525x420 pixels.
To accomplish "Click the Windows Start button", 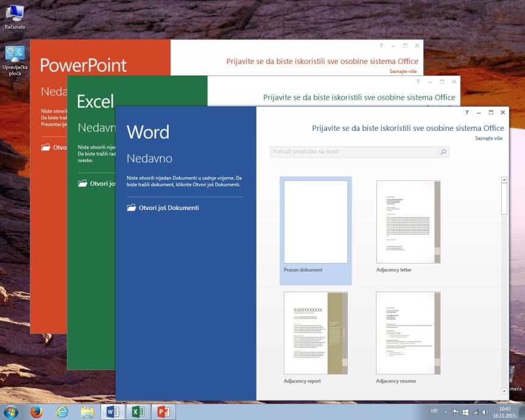I will click(x=10, y=412).
